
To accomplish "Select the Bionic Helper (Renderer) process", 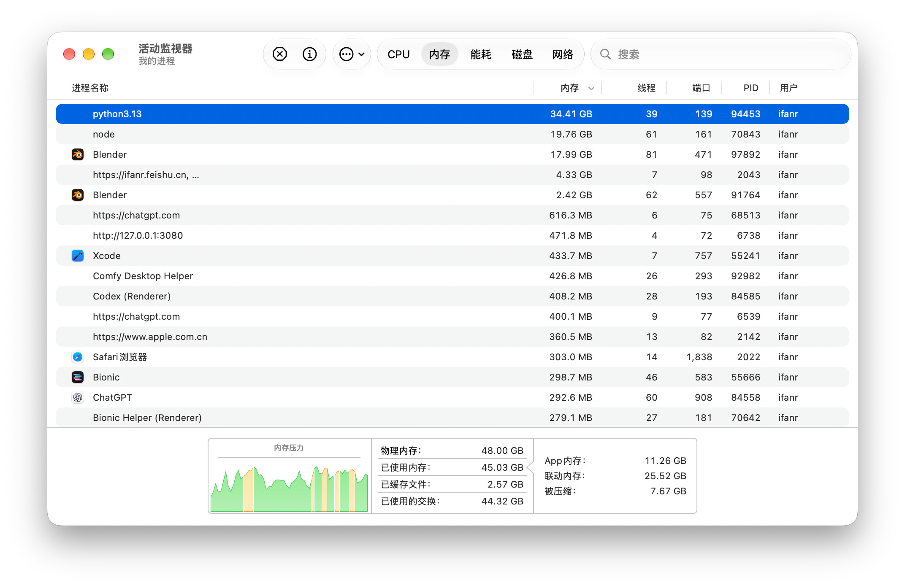I will tap(452, 418).
